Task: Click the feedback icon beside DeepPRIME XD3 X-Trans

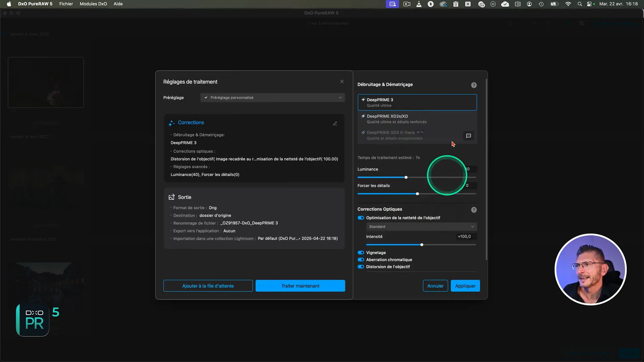Action: 469,136
